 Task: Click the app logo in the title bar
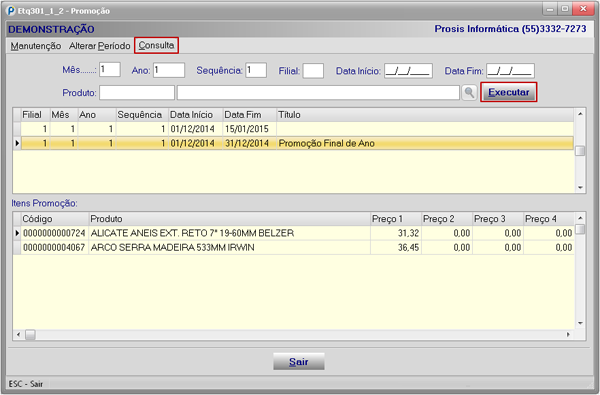11,11
